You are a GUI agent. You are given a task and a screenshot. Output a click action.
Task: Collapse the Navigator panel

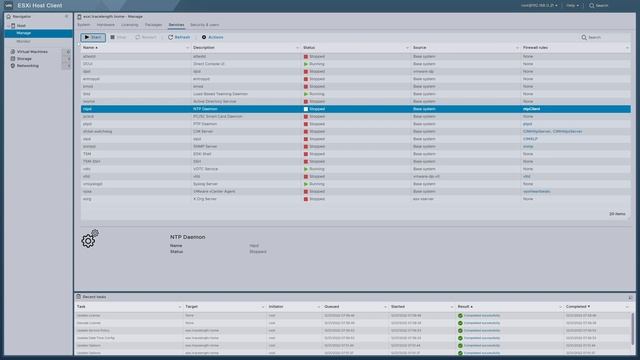pos(67,16)
